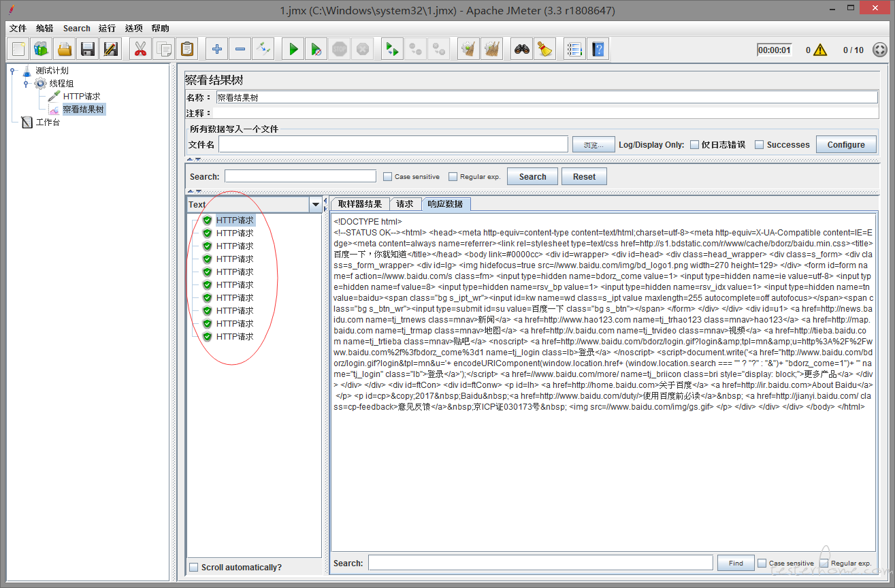
Task: Clear results with single broom-gear icon
Action: 468,49
